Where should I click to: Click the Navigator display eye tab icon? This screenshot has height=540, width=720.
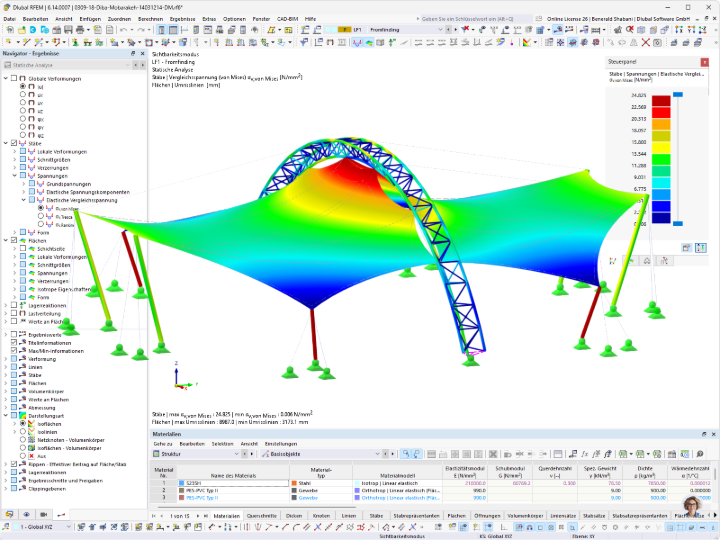[26, 514]
